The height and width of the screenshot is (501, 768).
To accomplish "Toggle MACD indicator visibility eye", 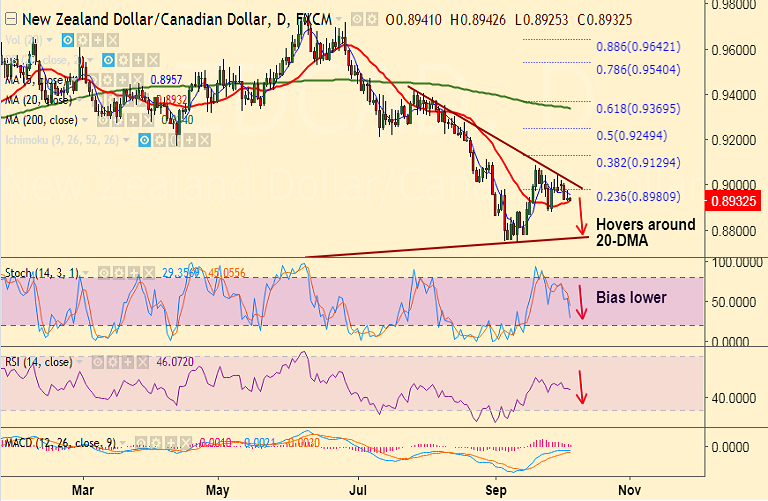I will click(x=141, y=444).
